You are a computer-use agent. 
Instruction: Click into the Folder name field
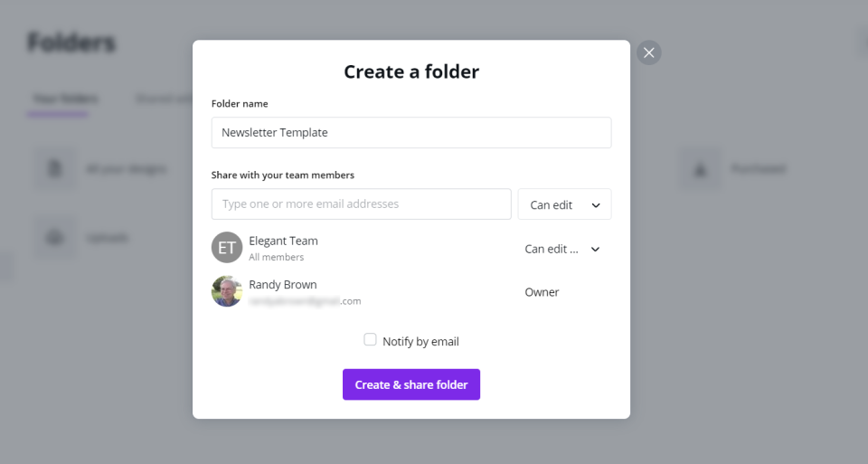click(411, 133)
